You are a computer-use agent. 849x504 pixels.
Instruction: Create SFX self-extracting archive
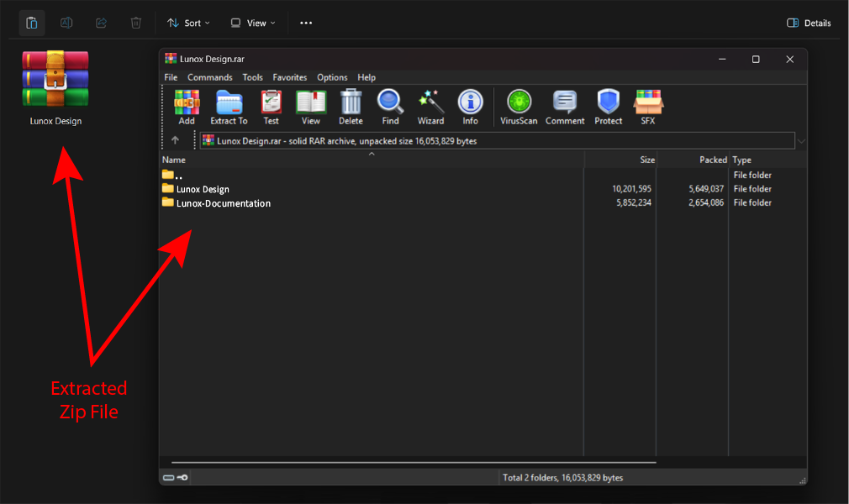(x=648, y=107)
